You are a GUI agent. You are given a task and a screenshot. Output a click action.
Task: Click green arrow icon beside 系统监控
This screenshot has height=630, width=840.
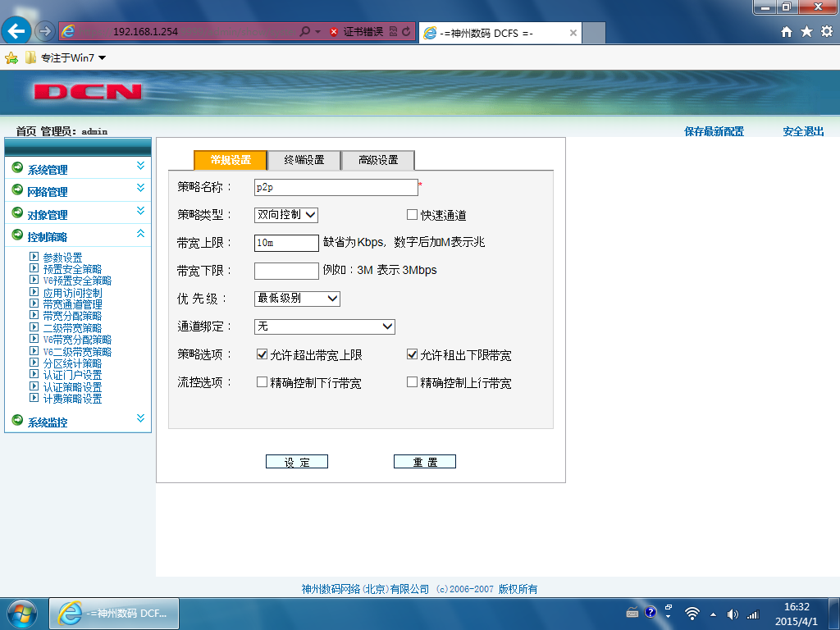[x=17, y=420]
